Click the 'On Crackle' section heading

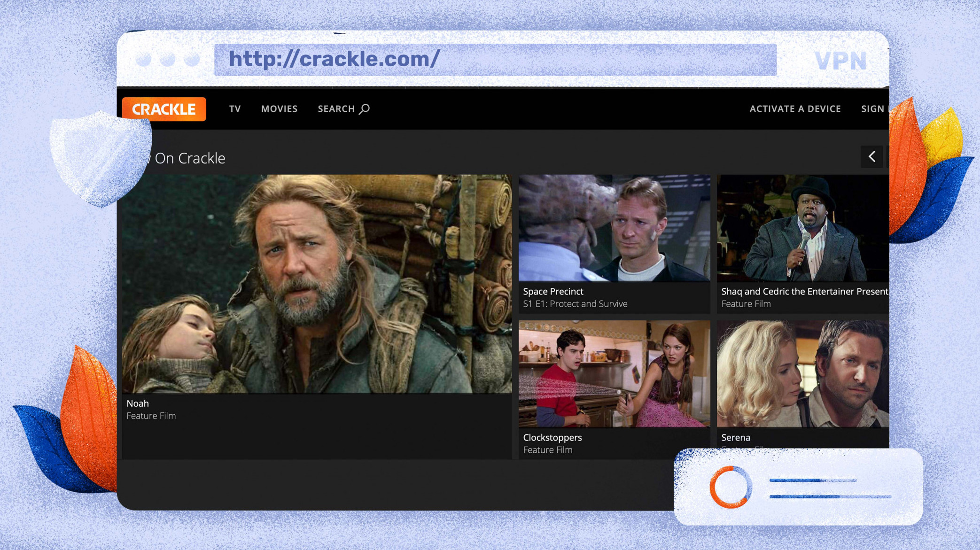(190, 158)
